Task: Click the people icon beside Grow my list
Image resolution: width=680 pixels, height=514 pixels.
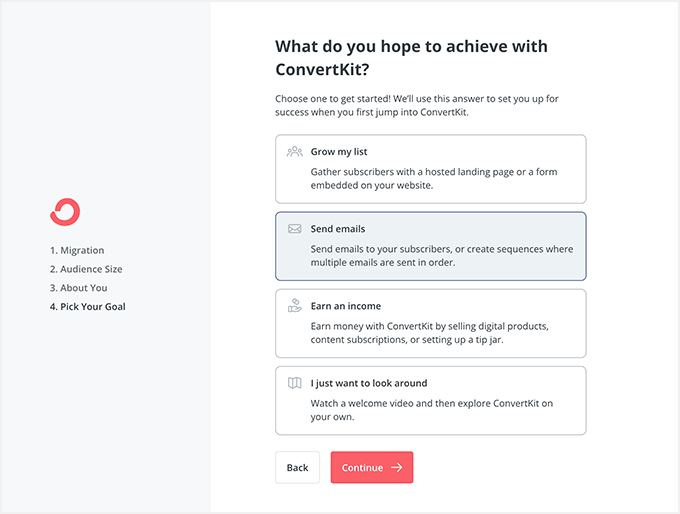Action: [x=295, y=152]
